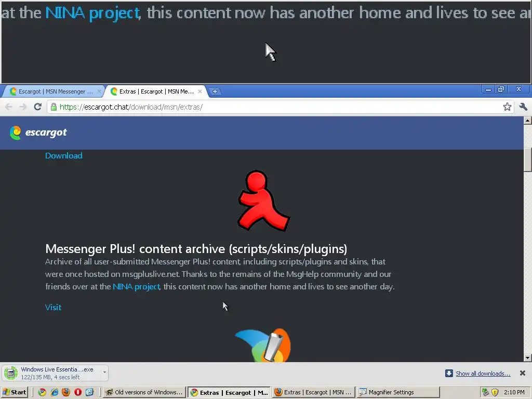Click the NINA project link in the magnifier
Viewport: 532px width, 399px height.
tap(92, 13)
